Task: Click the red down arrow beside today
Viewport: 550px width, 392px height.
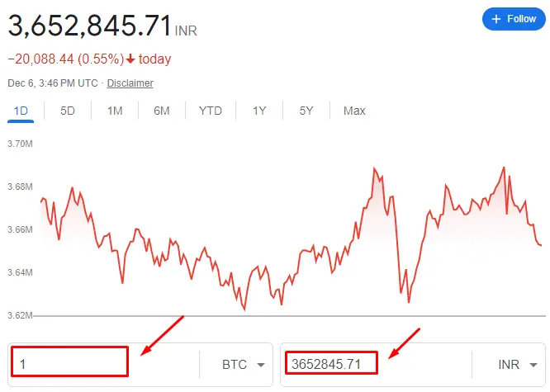Action: point(130,59)
